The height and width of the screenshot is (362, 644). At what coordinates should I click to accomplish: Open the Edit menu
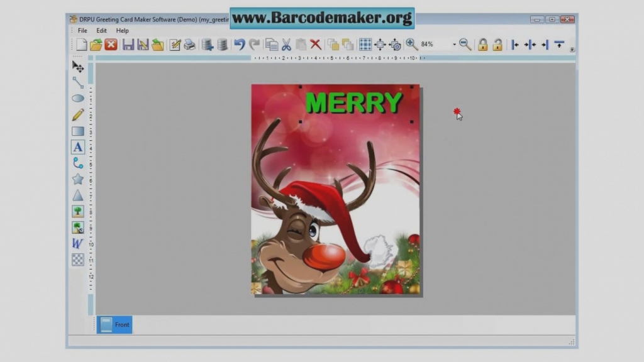pos(101,30)
